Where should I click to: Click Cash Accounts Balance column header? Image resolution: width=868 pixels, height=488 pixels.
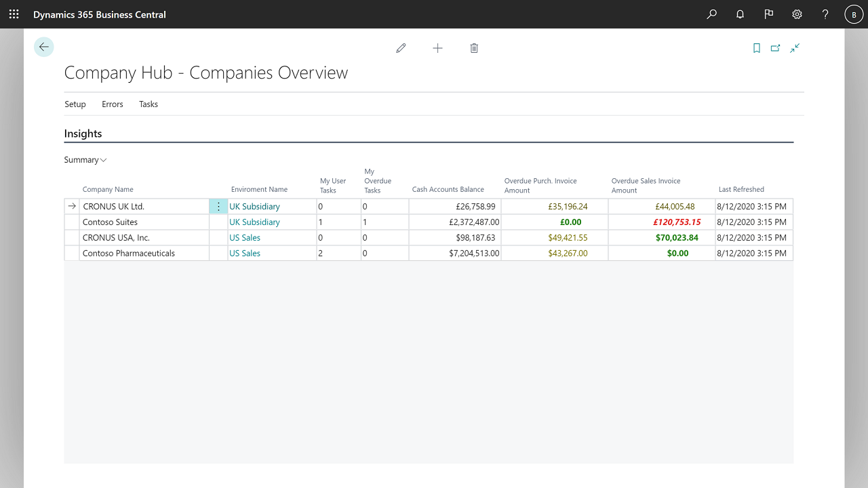[448, 190]
